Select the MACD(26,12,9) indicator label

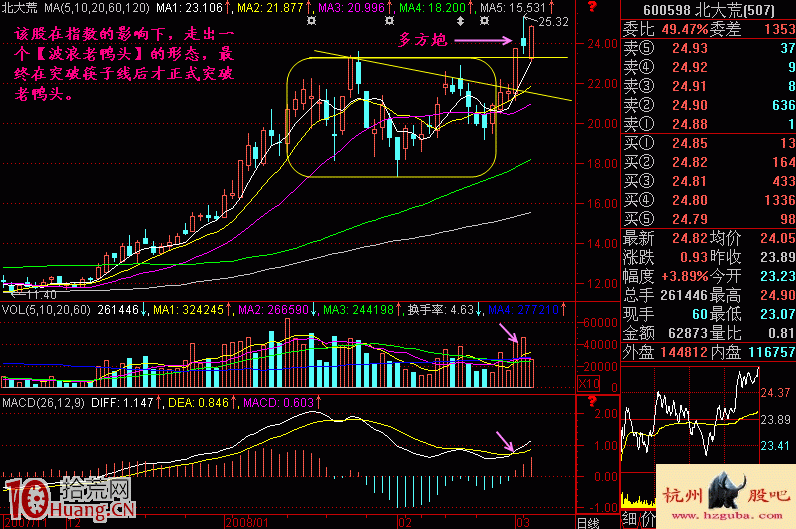click(x=43, y=403)
